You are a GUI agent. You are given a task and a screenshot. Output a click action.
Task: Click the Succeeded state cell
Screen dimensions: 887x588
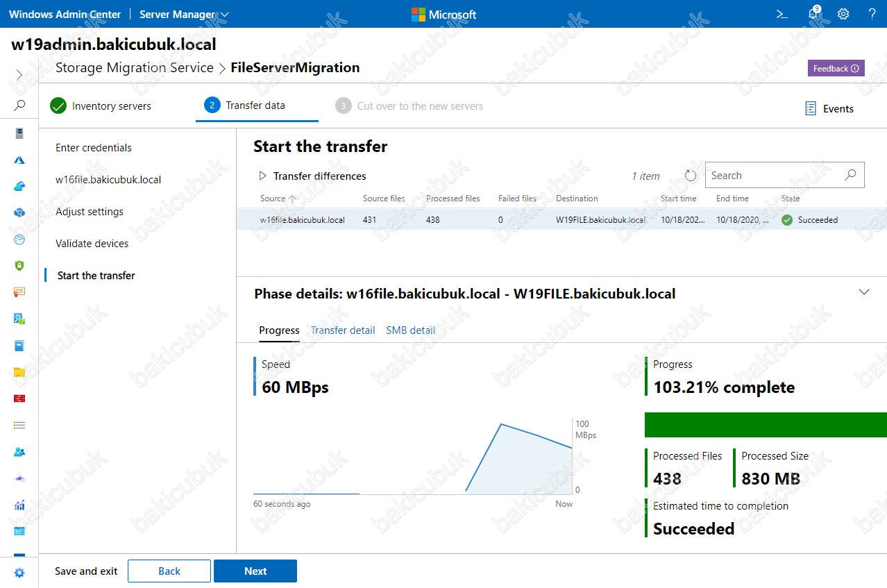(x=809, y=220)
